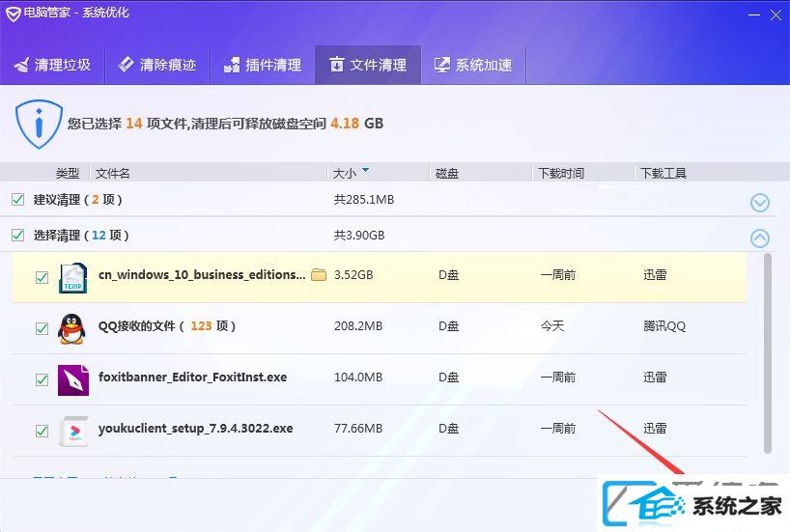Image resolution: width=790 pixels, height=532 pixels.
Task: Click the 3.52GB size value
Action: (x=353, y=275)
